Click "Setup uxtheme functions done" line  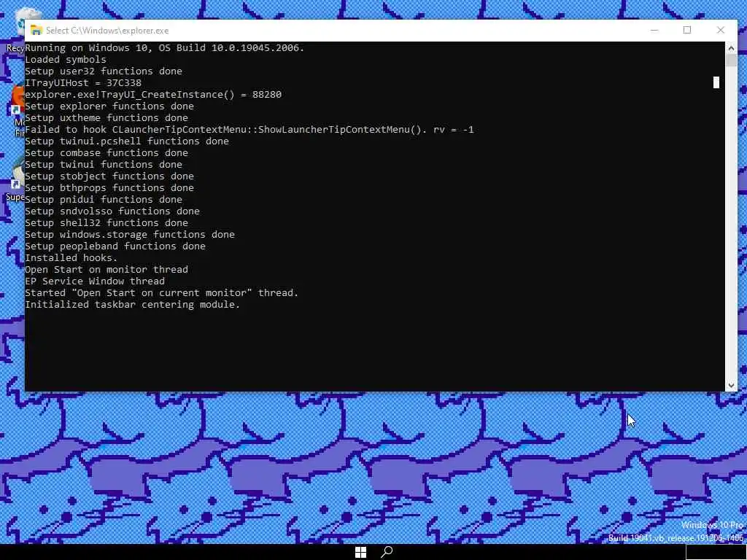coord(107,117)
